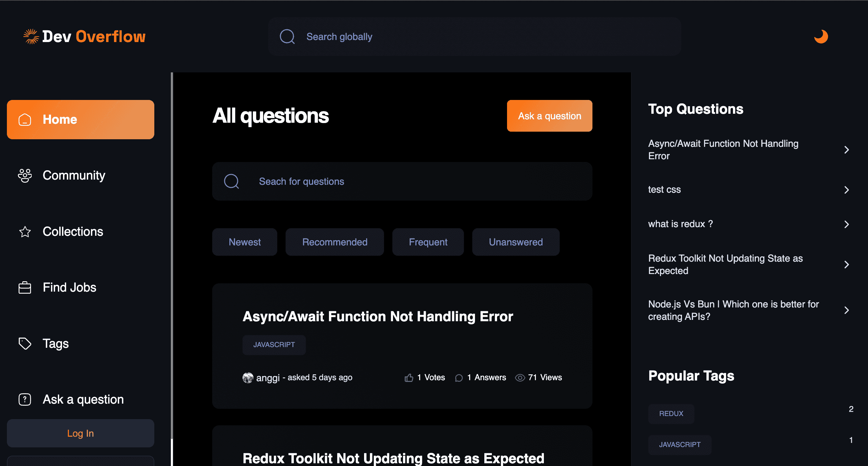This screenshot has width=868, height=466.
Task: Expand the 'test css' chevron arrow
Action: point(847,190)
